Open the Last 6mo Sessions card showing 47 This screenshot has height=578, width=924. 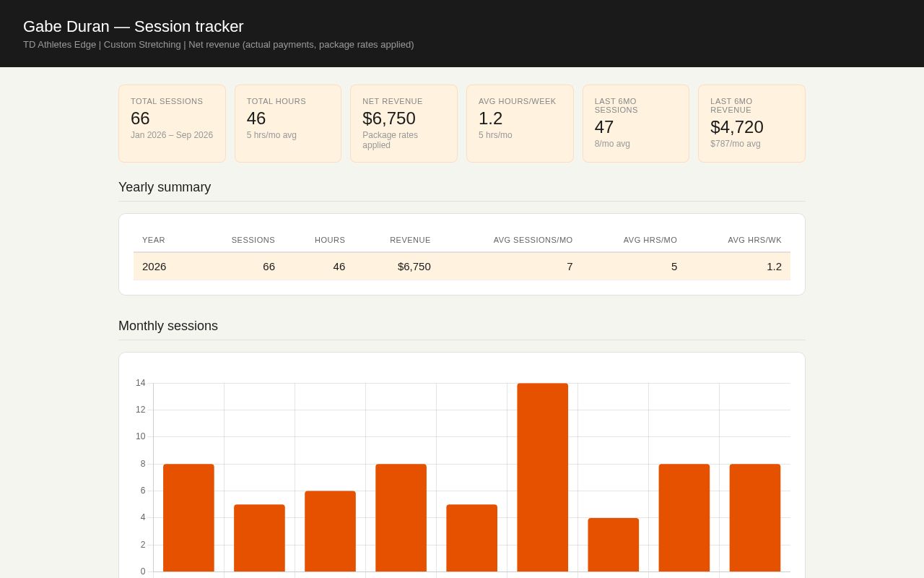pos(636,124)
